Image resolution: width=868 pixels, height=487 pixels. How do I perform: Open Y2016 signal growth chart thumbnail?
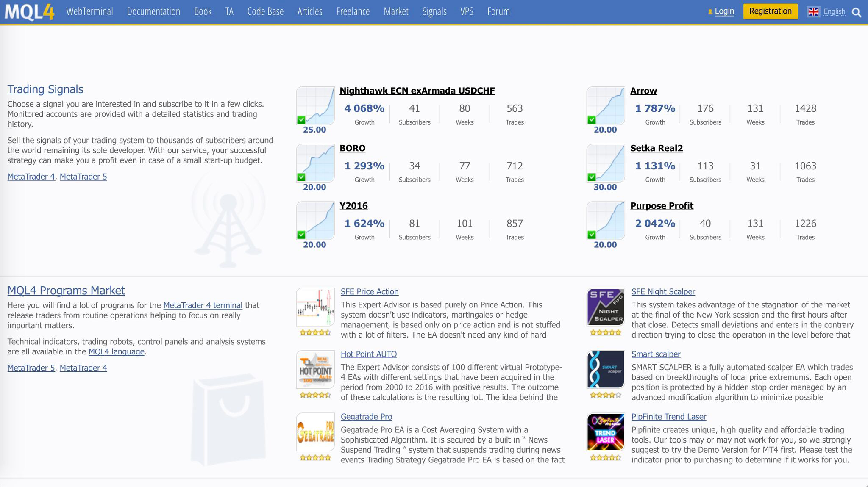[315, 221]
